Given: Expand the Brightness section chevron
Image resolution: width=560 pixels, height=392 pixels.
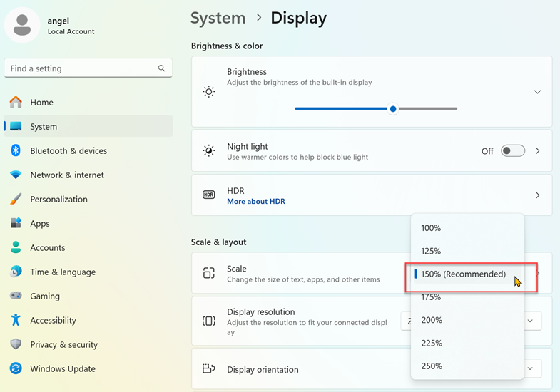Looking at the screenshot, I should click(x=537, y=92).
